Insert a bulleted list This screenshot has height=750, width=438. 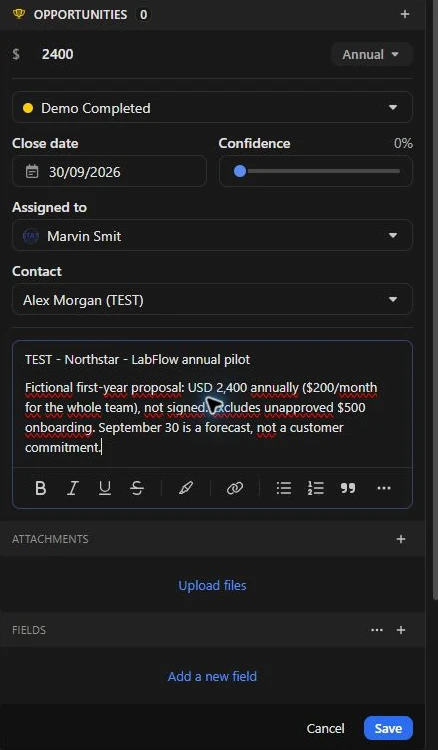coord(284,488)
